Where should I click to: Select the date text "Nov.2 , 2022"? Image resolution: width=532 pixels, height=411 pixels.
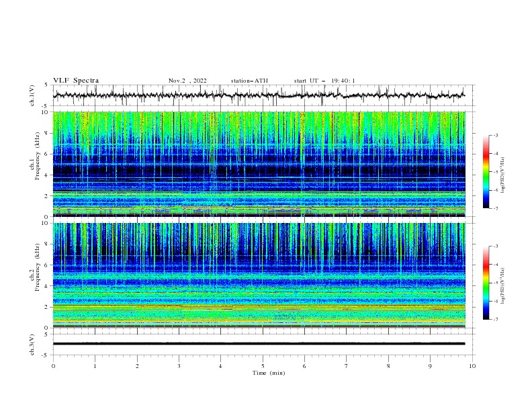click(x=187, y=81)
